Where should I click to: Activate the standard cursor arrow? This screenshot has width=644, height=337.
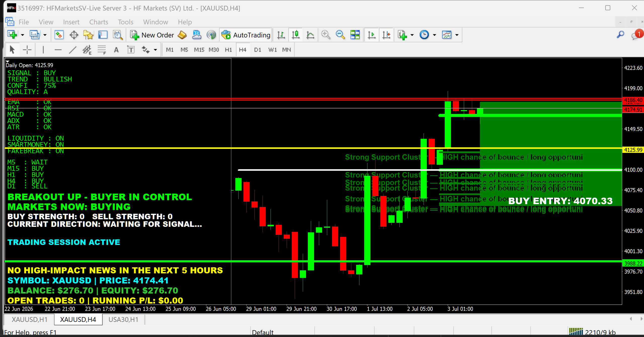pyautogui.click(x=12, y=50)
